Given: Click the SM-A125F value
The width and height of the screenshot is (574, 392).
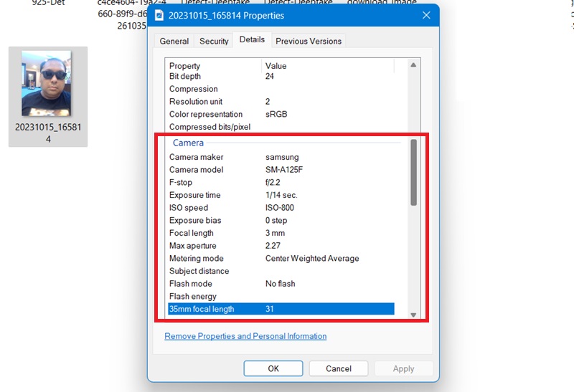Looking at the screenshot, I should 284,170.
